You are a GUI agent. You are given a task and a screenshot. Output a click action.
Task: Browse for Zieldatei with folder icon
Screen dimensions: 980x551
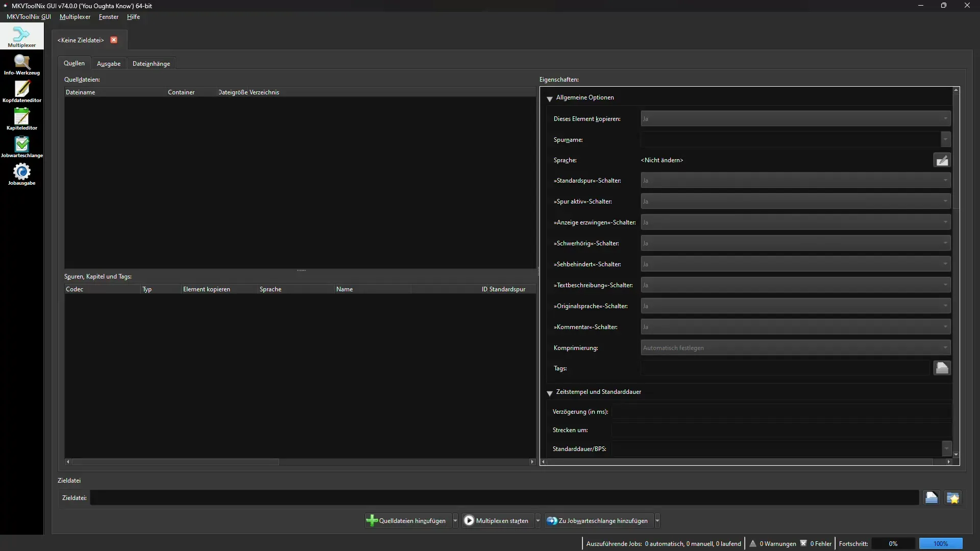pyautogui.click(x=932, y=497)
